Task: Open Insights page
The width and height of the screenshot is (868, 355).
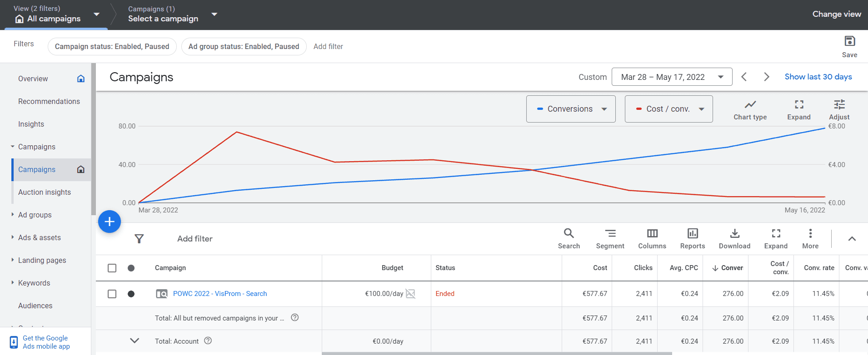Action: pyautogui.click(x=31, y=124)
